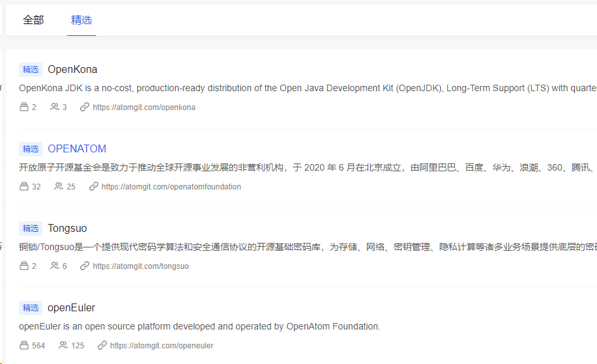Open the openEuler organization title

click(71, 308)
